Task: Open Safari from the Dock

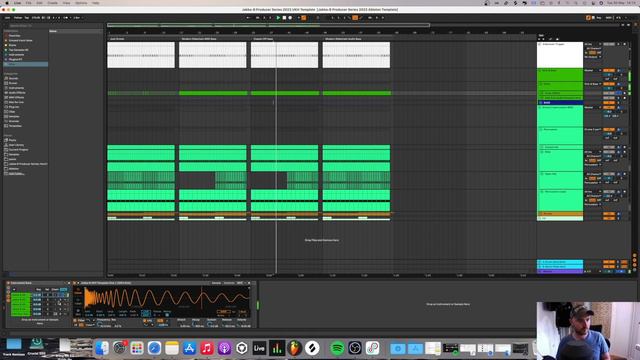Action: [x=154, y=348]
